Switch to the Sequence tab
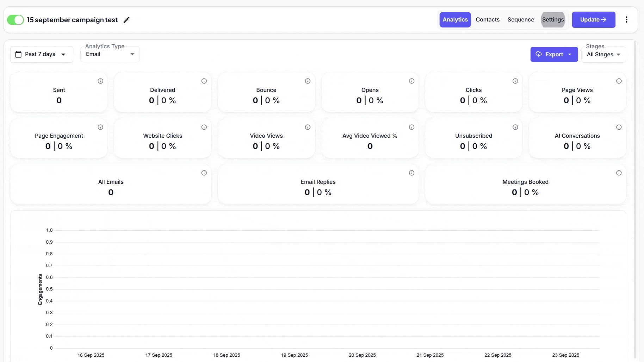 point(520,20)
